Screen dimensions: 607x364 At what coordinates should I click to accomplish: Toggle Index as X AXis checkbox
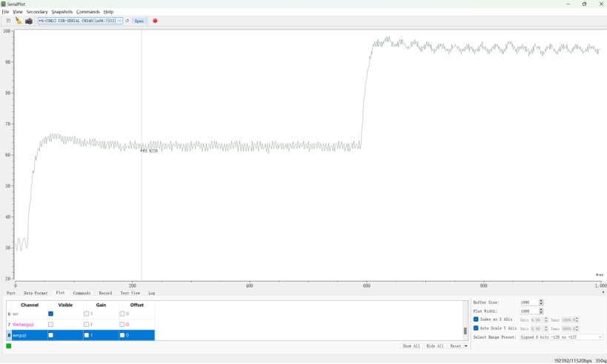tap(476, 320)
